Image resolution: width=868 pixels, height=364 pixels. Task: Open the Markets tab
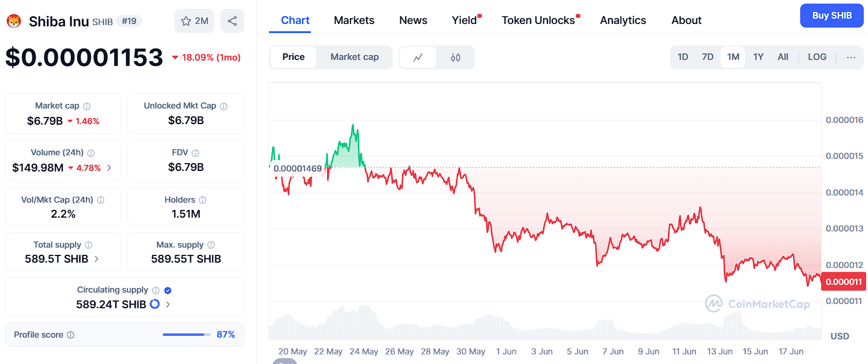354,20
